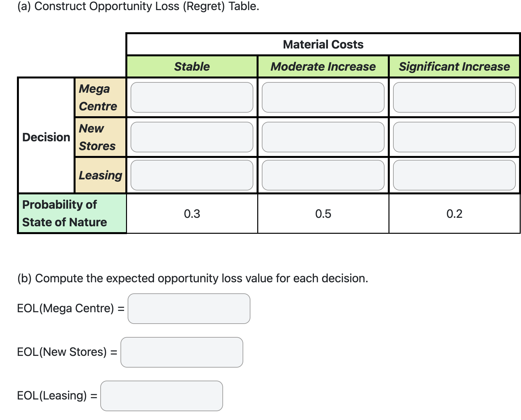Click the probability value 0.5 cell
Screen dimensions: 521x420
coord(324,214)
